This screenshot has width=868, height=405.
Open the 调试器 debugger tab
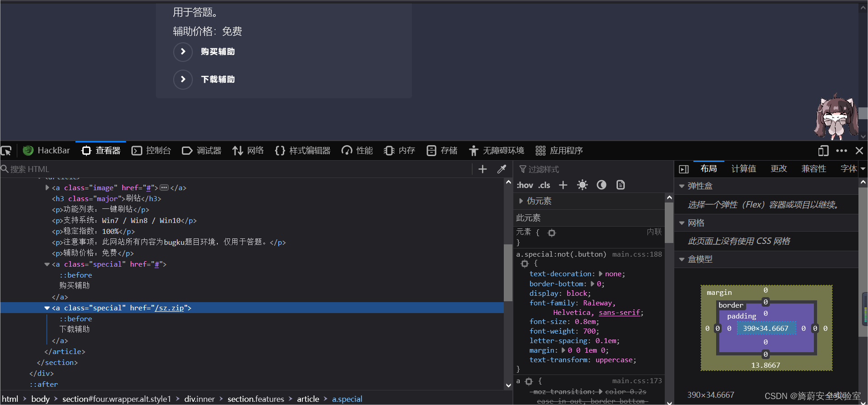(201, 151)
